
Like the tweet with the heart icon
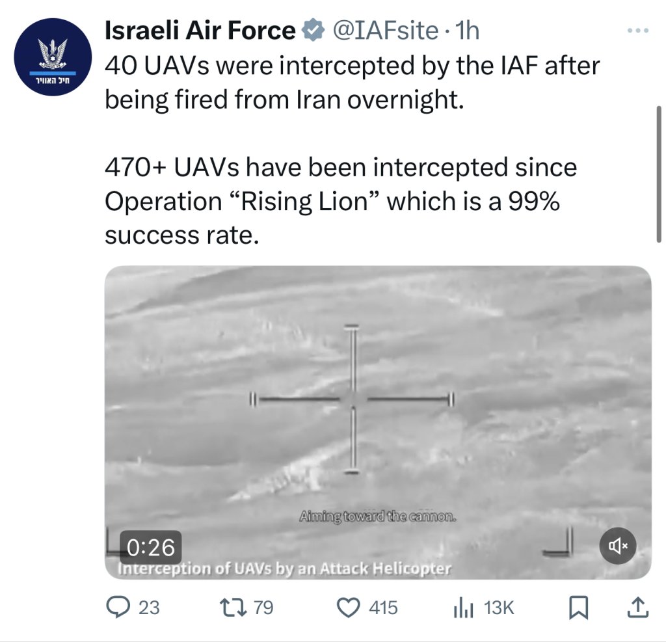pyautogui.click(x=348, y=607)
